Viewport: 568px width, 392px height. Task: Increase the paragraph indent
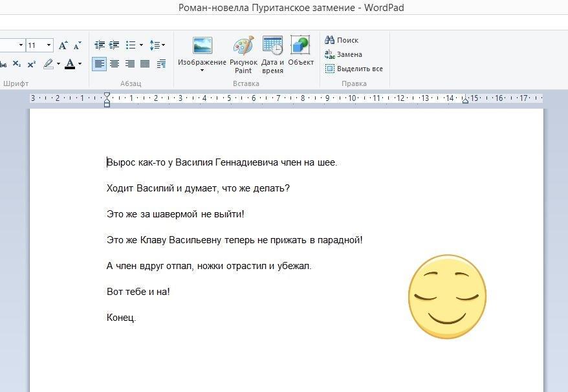click(114, 45)
